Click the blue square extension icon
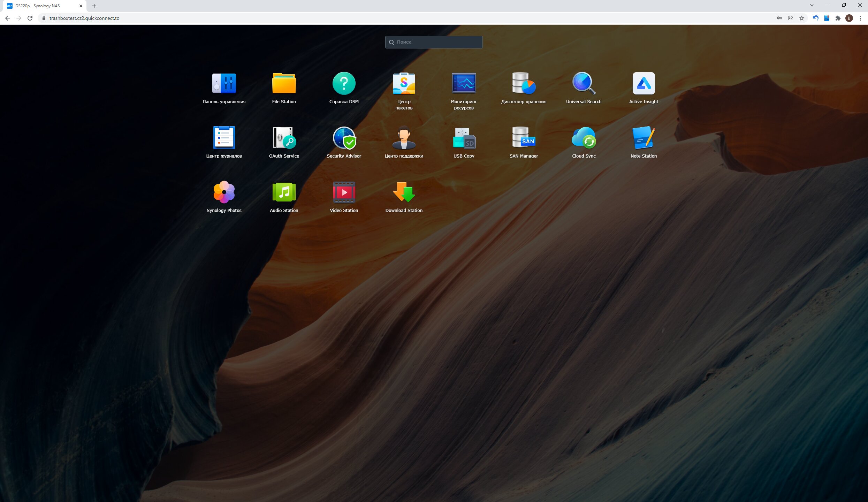 827,18
